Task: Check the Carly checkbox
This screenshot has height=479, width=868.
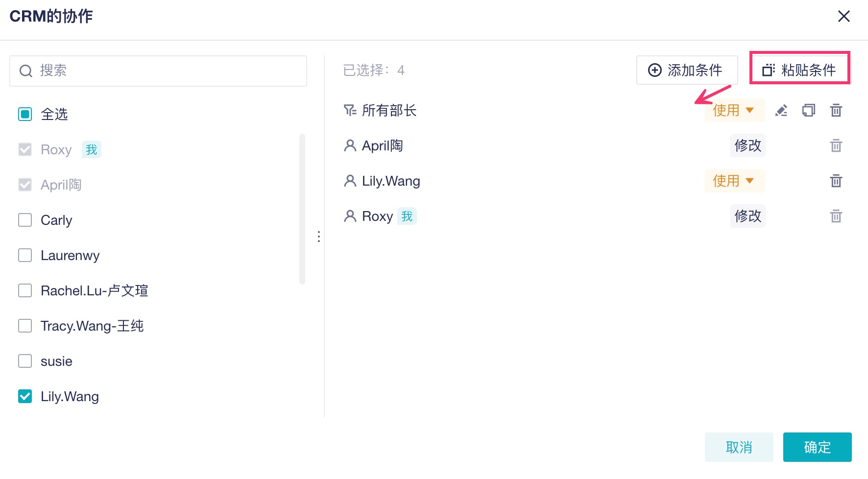Action: coord(25,220)
